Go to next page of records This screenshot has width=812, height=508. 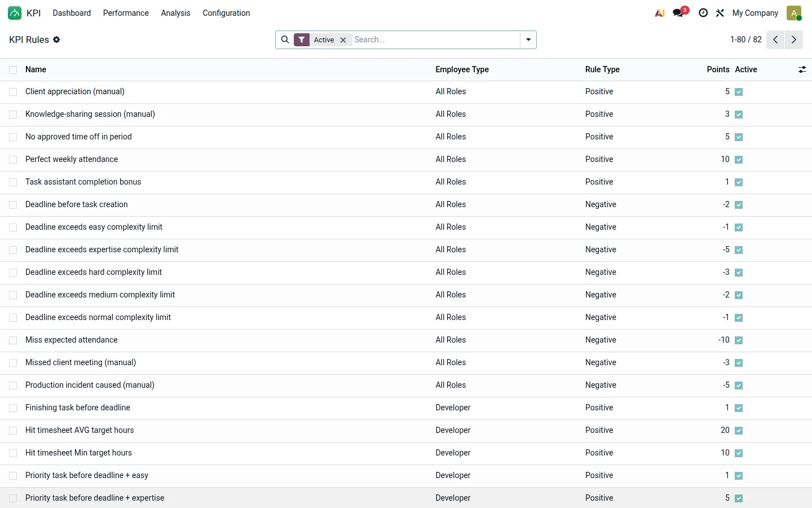point(794,40)
